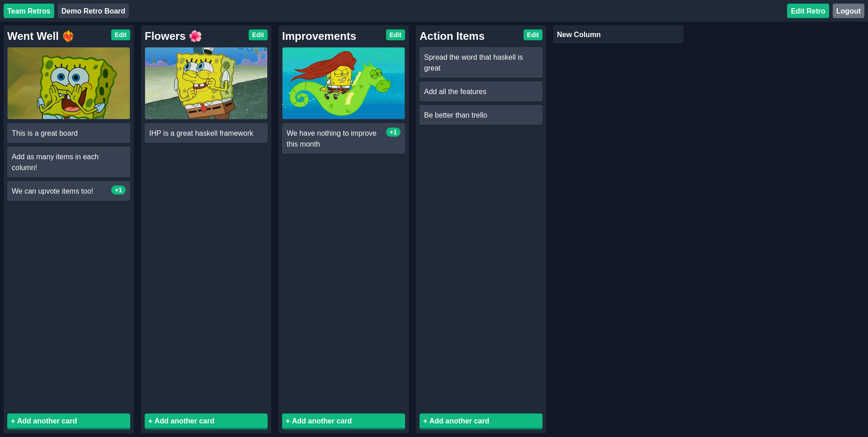Add another card to Flowers column
The image size is (868, 437).
[x=206, y=421]
